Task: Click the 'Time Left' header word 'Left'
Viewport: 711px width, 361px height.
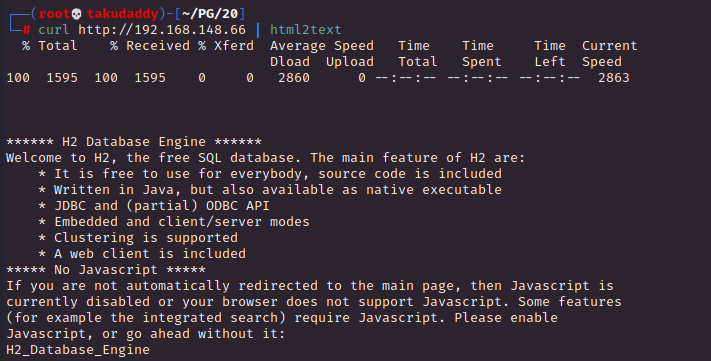Action: click(550, 62)
